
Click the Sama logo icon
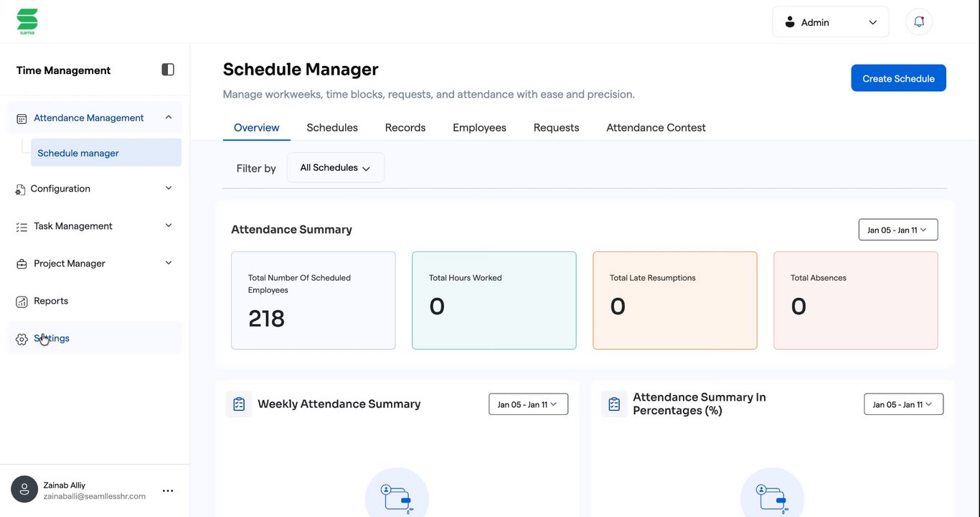pos(27,21)
